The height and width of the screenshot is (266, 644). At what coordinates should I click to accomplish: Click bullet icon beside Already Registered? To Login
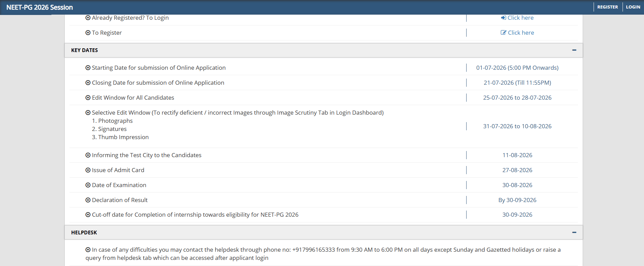tap(88, 18)
